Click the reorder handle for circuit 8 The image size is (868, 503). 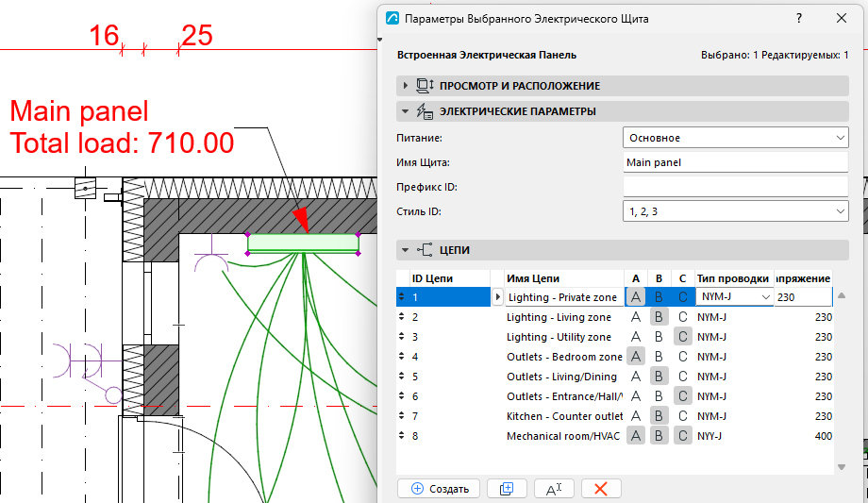pyautogui.click(x=401, y=436)
